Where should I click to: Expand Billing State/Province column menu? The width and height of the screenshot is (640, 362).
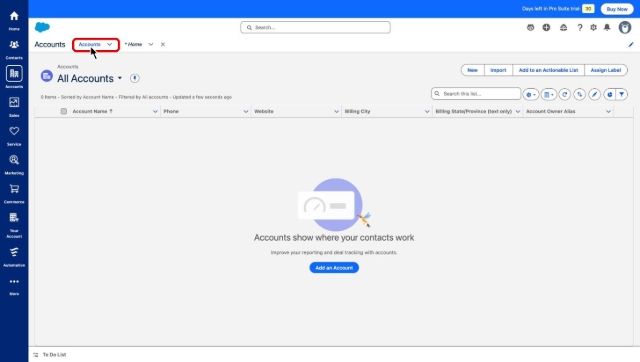tap(518, 111)
